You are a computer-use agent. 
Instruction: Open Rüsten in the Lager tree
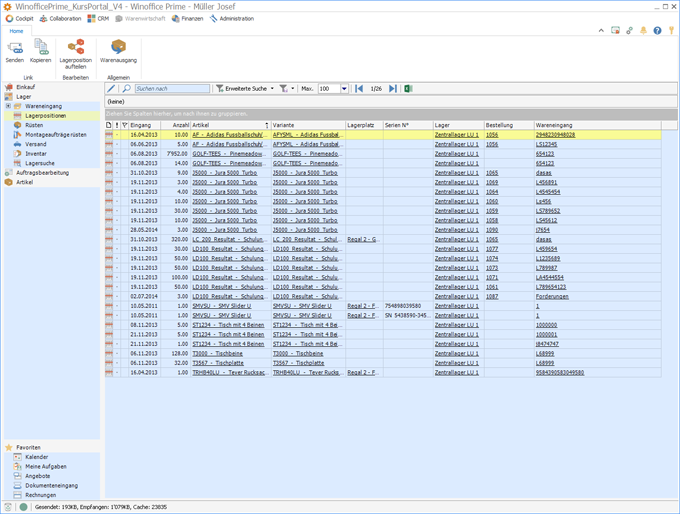click(34, 125)
